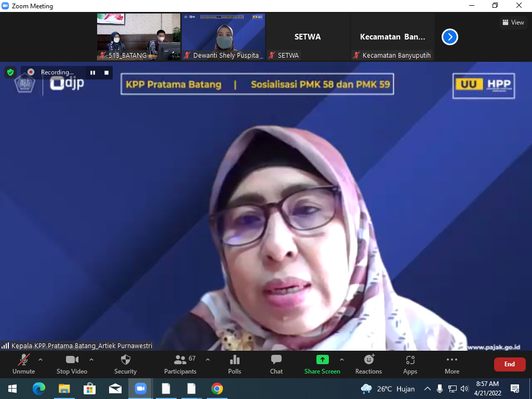Stop the meeting recording
532x399 pixels.
[x=107, y=73]
